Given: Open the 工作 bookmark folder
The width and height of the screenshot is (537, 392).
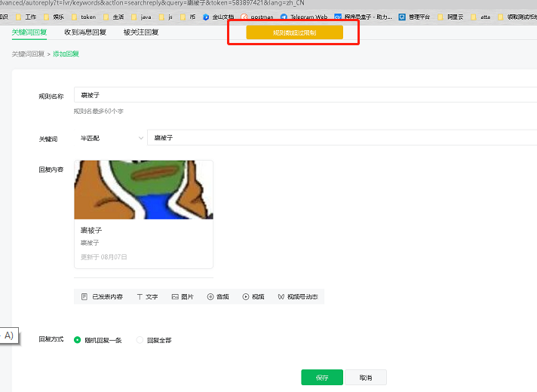Looking at the screenshot, I should (26, 17).
